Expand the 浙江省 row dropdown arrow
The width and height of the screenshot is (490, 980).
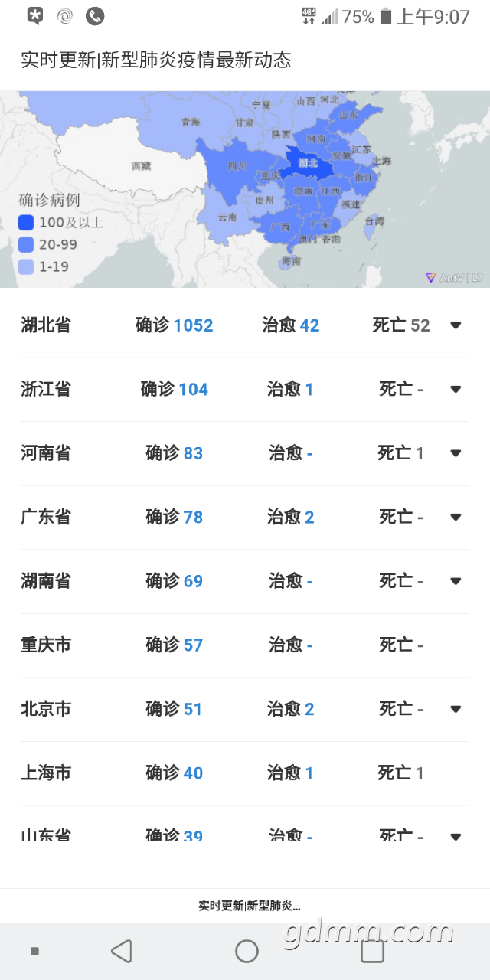(456, 389)
